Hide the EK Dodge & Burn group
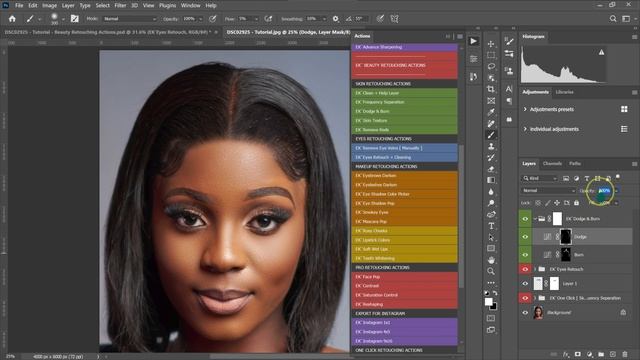The width and height of the screenshot is (640, 360). 525,219
